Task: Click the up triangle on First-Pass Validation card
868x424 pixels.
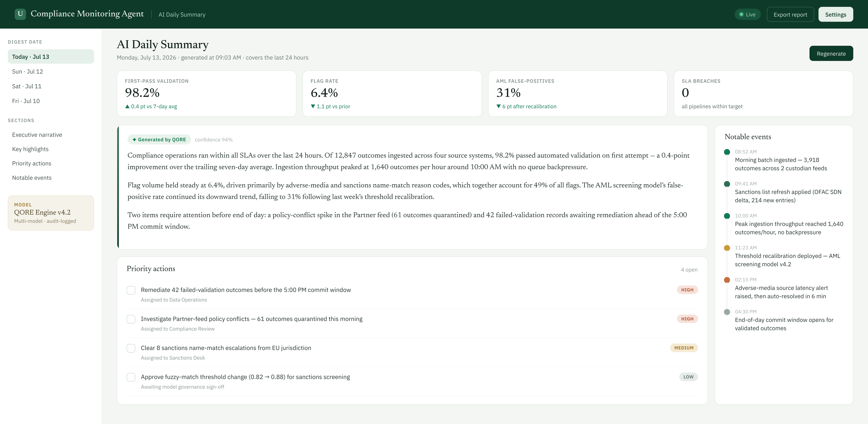Action: 127,106
